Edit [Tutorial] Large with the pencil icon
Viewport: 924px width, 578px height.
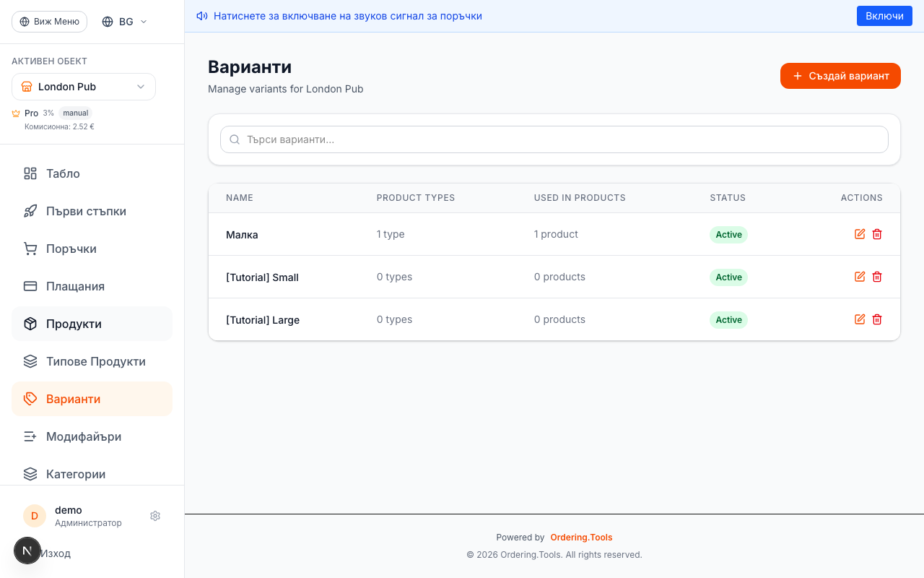click(x=859, y=319)
